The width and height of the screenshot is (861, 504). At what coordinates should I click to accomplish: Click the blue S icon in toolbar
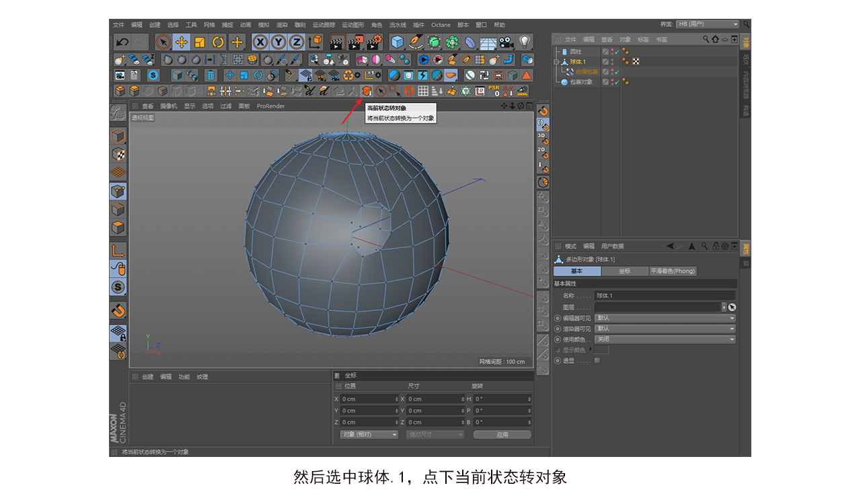tap(153, 75)
